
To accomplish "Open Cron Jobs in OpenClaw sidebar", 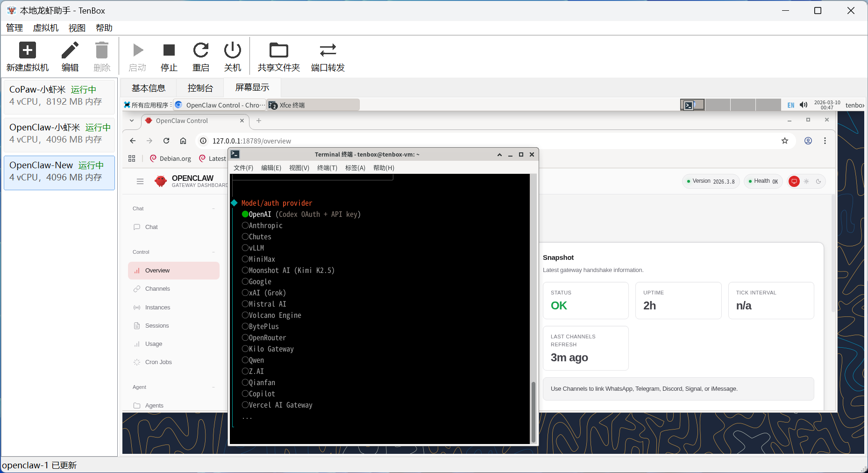I will coord(174,362).
